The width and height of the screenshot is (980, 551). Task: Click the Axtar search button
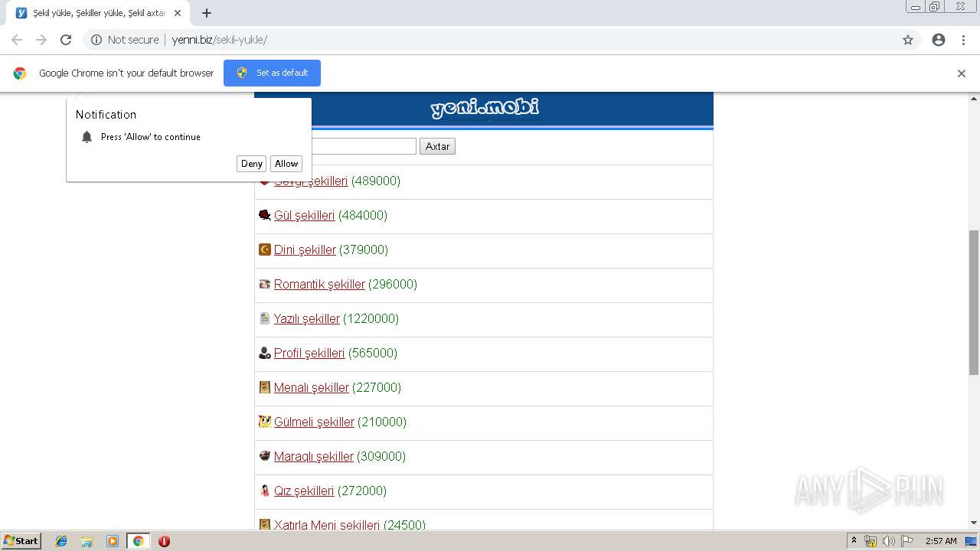[437, 146]
